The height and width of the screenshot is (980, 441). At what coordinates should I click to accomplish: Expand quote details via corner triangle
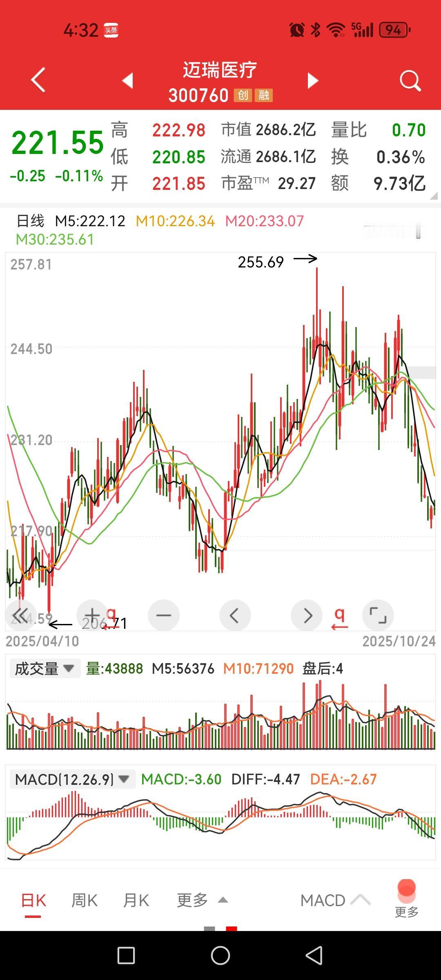coord(434,196)
